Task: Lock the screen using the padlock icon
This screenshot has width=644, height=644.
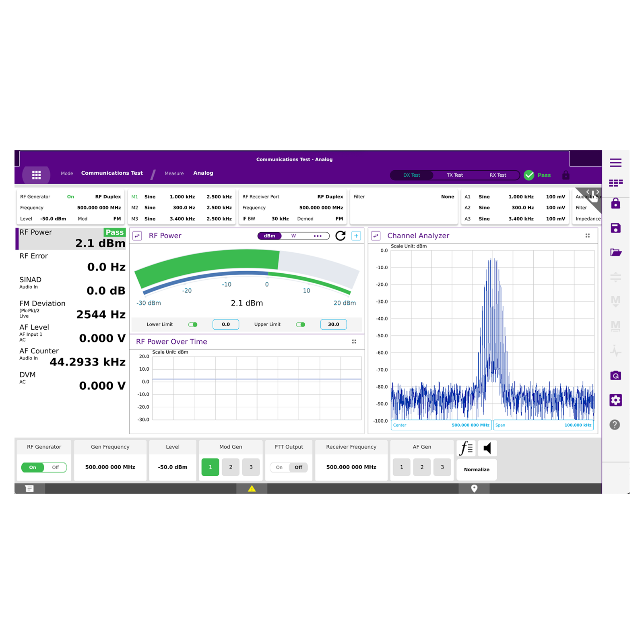Action: tap(615, 204)
